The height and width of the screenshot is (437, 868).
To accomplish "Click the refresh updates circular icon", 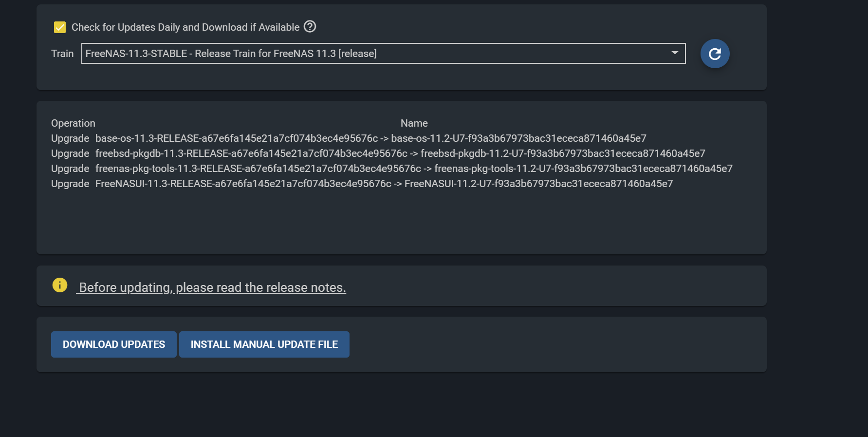I will [715, 54].
